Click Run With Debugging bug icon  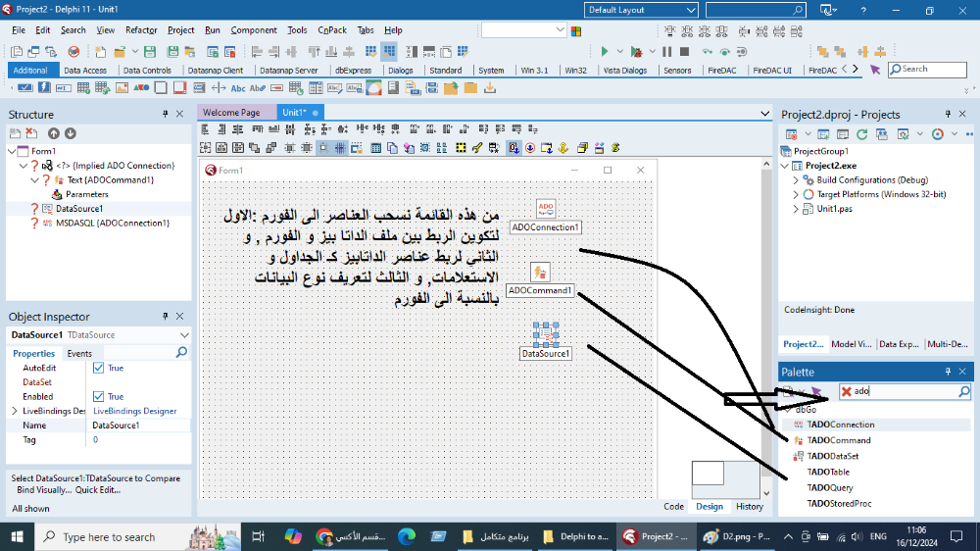coord(636,51)
